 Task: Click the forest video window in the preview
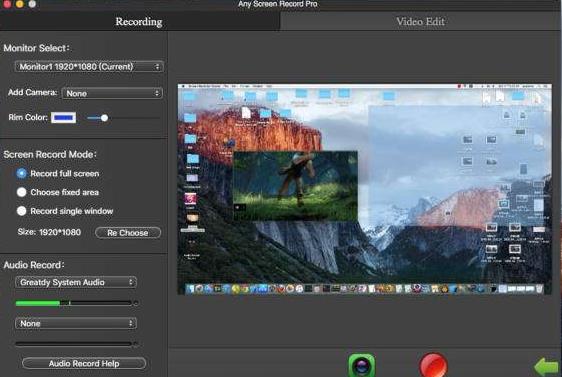[295, 186]
